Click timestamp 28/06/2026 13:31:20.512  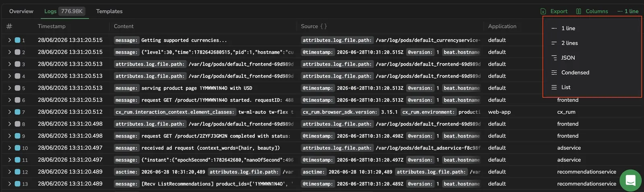click(70, 112)
